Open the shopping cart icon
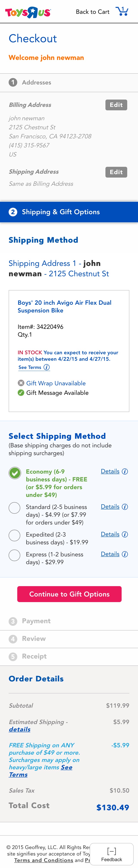The width and height of the screenshot is (138, 868). (122, 11)
